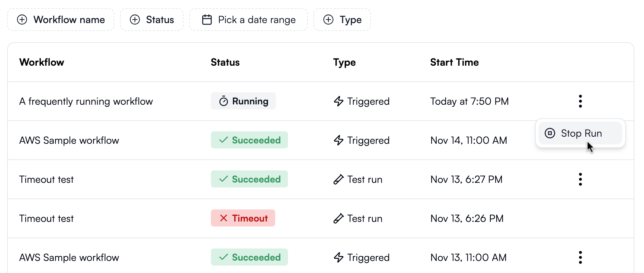Open kebab menu for Nov 13, 11:00 AM run
This screenshot has height=273, width=644.
pyautogui.click(x=580, y=257)
